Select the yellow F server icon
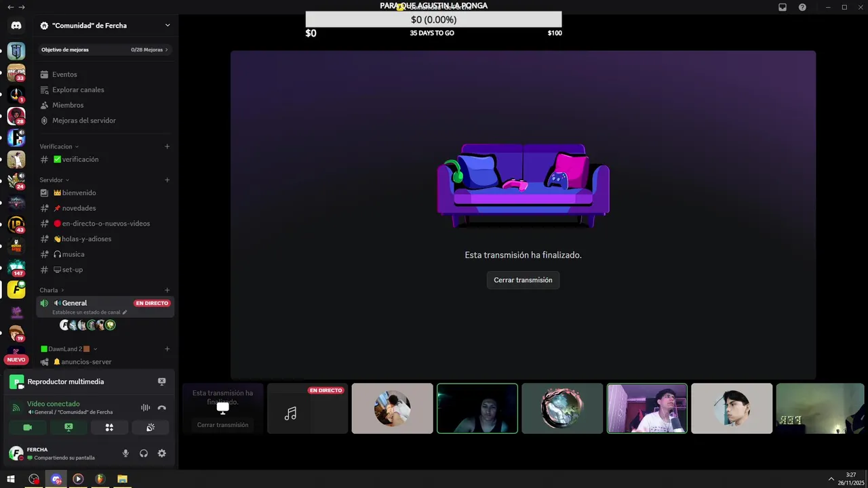The image size is (868, 488). 16,289
